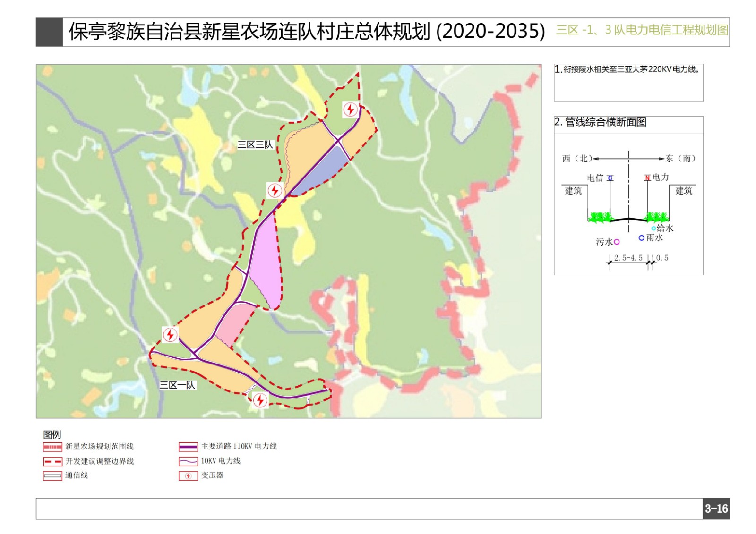Click the 西（北） direction label
The width and height of the screenshot is (756, 534).
(577, 159)
